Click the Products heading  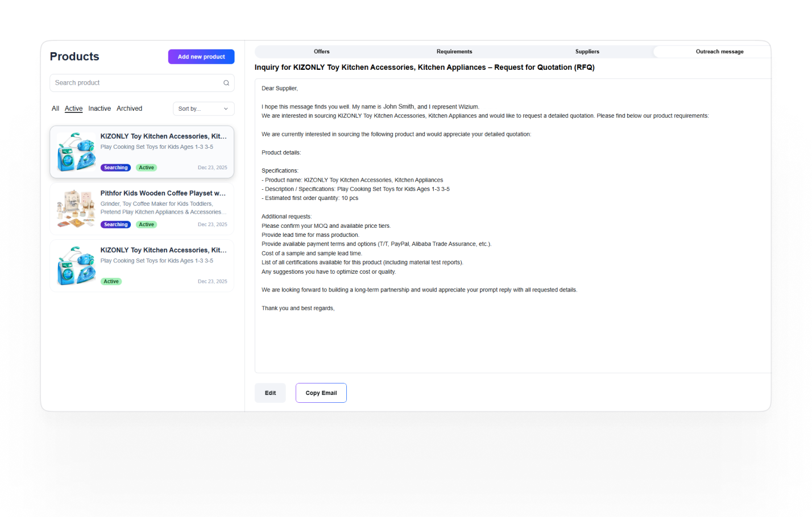click(x=74, y=56)
